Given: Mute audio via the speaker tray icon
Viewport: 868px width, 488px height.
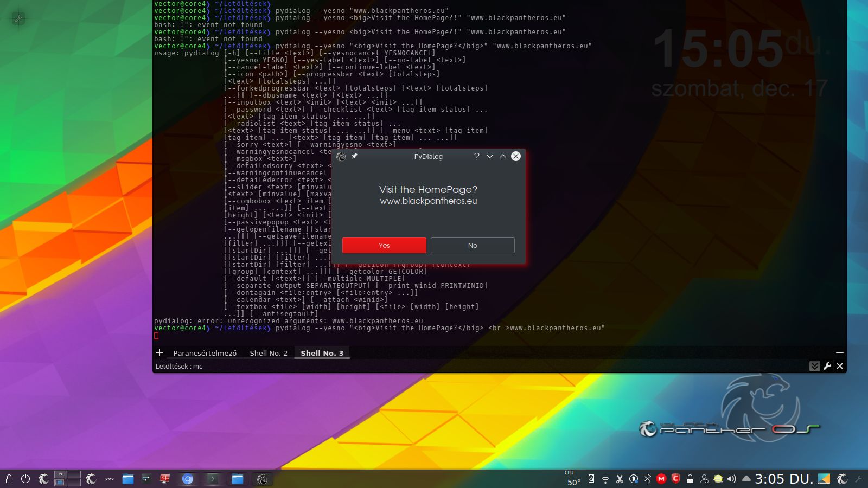Looking at the screenshot, I should [x=732, y=479].
